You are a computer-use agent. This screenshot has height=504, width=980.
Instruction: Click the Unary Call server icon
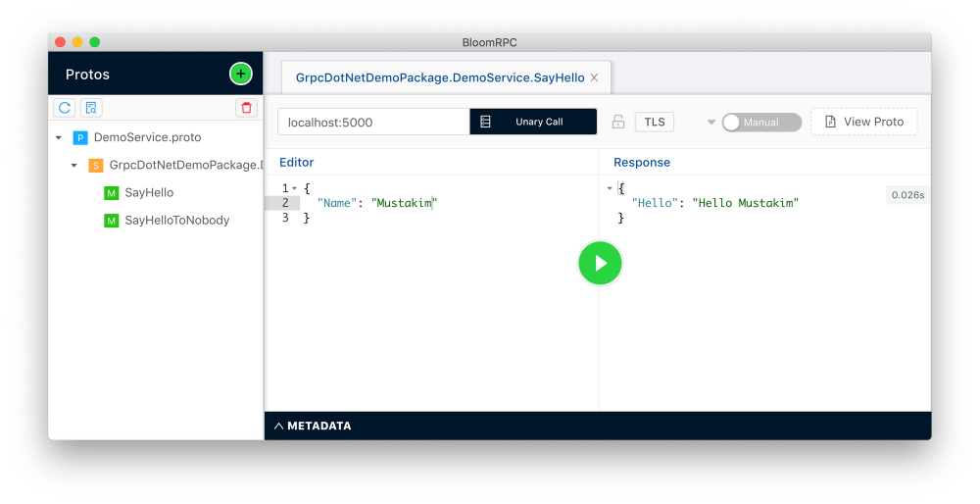pyautogui.click(x=485, y=122)
